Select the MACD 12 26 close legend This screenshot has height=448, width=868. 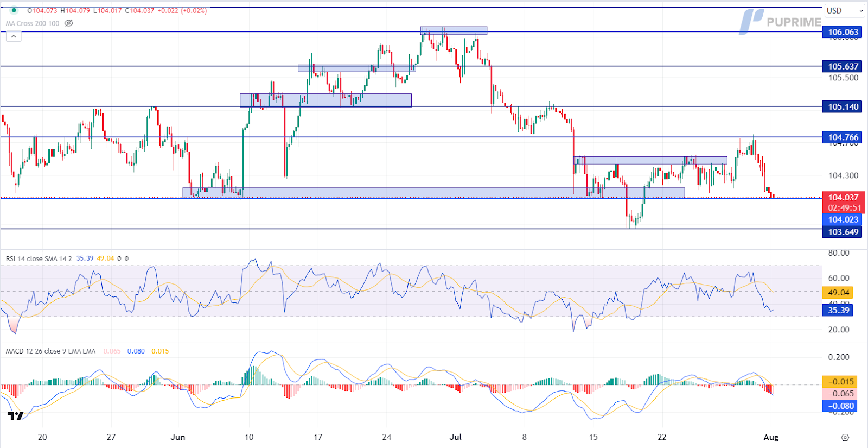tap(50, 351)
